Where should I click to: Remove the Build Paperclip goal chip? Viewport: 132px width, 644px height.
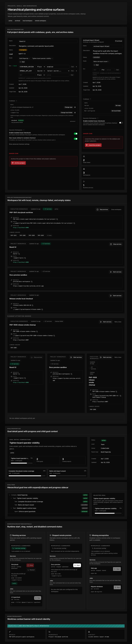(x=29, y=58)
